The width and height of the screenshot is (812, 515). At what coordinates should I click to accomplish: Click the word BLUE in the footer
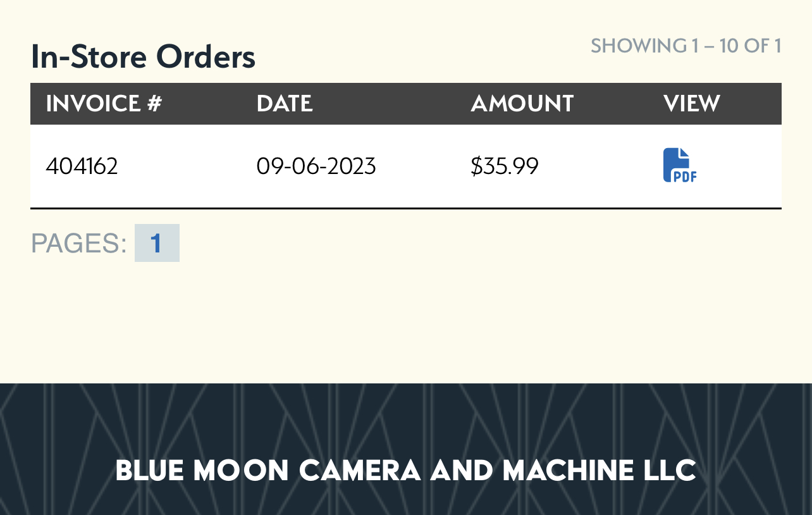pyautogui.click(x=149, y=471)
